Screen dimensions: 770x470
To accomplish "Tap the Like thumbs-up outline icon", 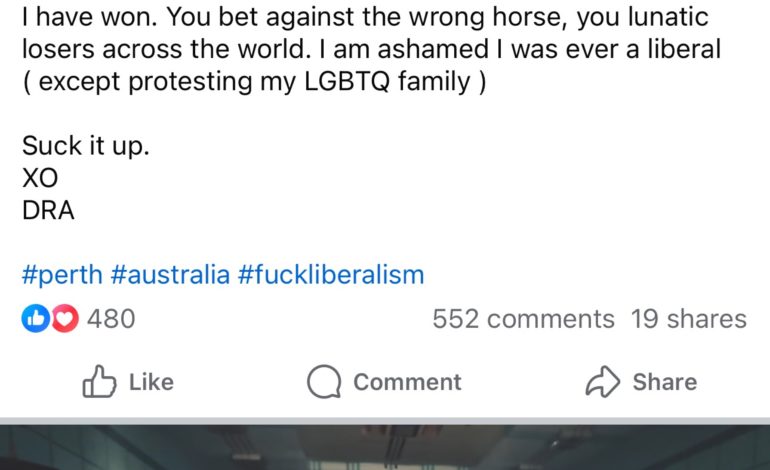I will [100, 382].
